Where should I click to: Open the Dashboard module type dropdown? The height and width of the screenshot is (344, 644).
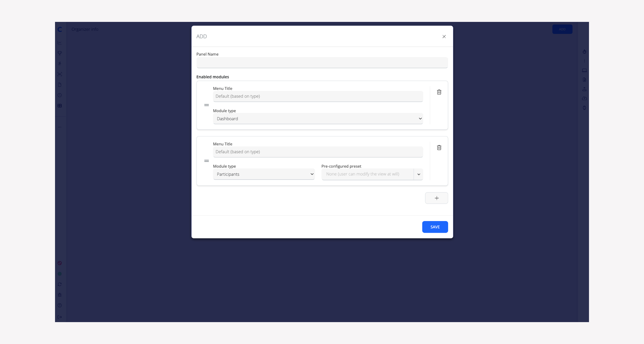pyautogui.click(x=318, y=119)
